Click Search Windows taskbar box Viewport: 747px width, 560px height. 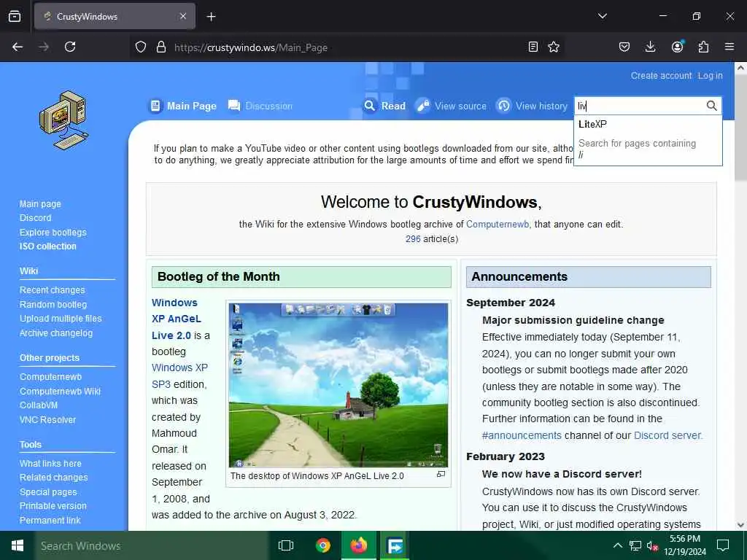(152, 545)
